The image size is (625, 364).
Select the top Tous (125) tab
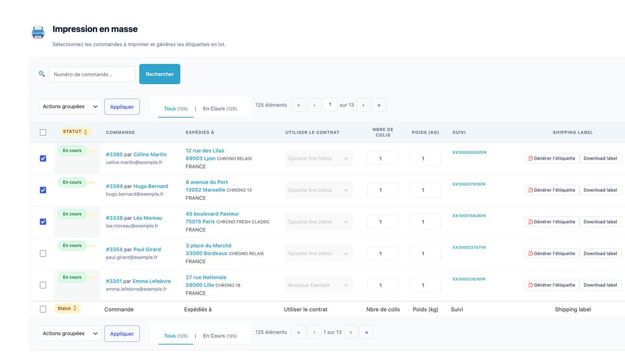(176, 109)
